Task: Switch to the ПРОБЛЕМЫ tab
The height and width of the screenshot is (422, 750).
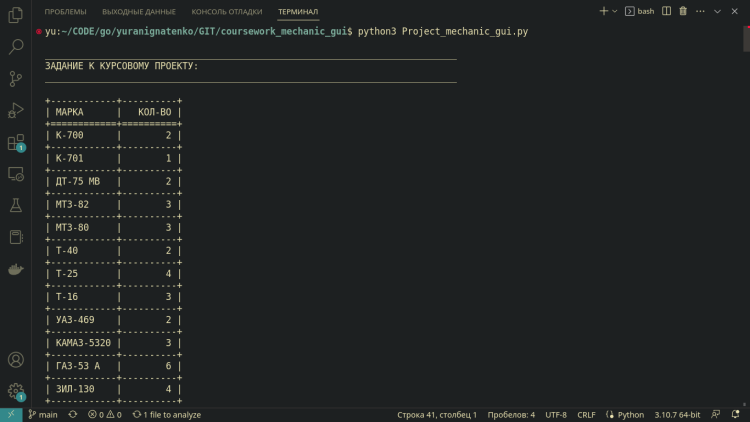Action: tap(65, 11)
